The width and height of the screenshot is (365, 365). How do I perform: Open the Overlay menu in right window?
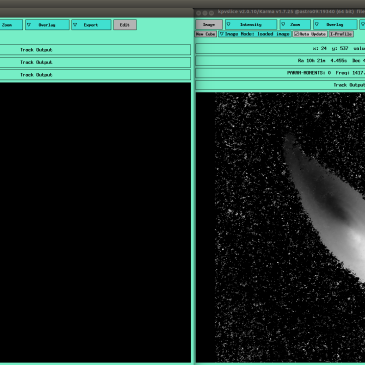coord(335,25)
